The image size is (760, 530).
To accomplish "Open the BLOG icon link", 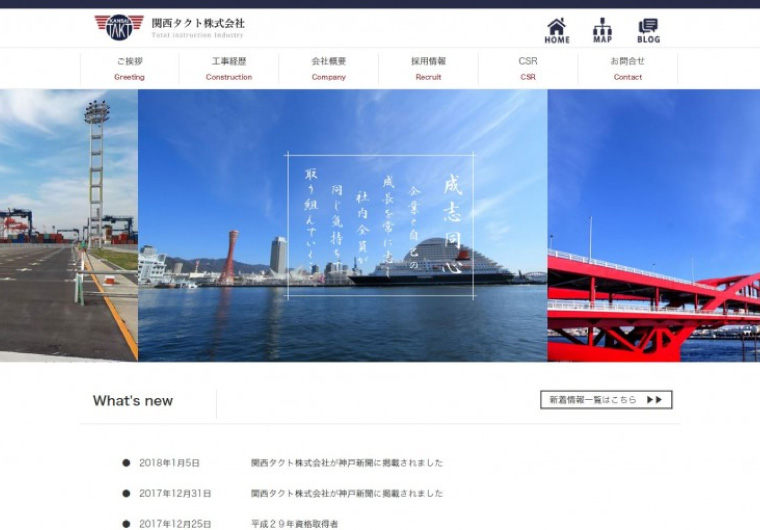I will [649, 31].
